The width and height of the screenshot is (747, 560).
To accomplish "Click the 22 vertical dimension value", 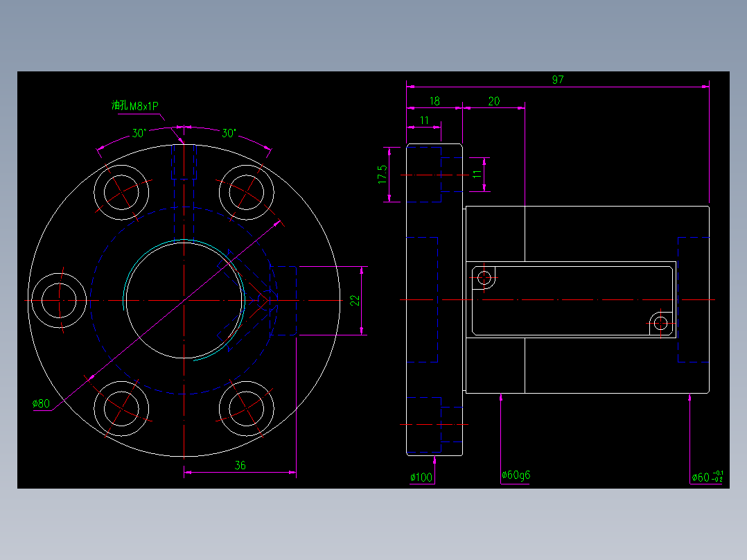I will tap(355, 300).
